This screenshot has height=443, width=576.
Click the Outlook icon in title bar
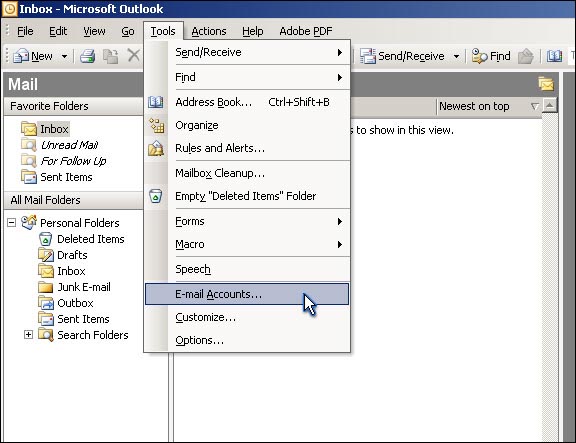10,8
